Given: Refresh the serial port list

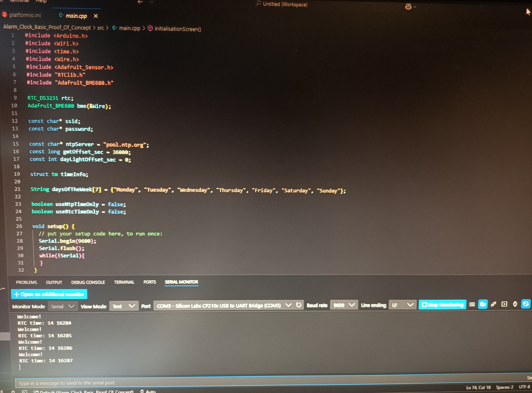Looking at the screenshot, I should coord(299,305).
